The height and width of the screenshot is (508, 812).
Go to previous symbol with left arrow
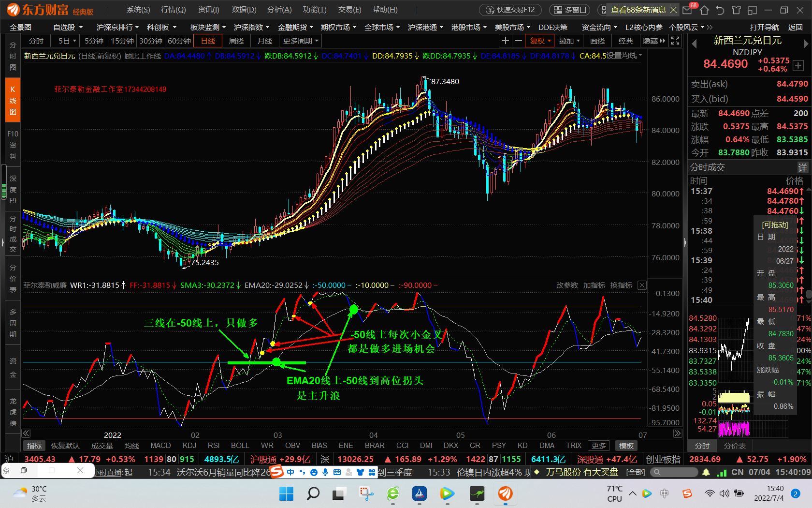pyautogui.click(x=694, y=44)
